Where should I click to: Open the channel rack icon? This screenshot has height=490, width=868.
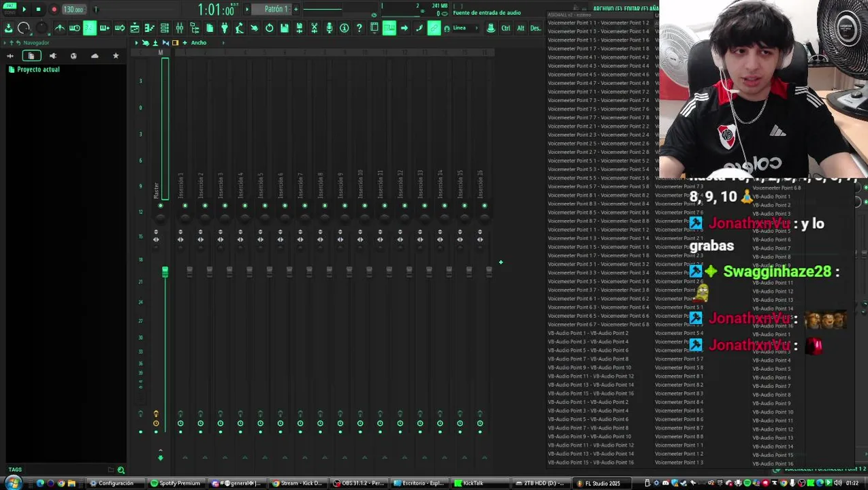pyautogui.click(x=165, y=28)
